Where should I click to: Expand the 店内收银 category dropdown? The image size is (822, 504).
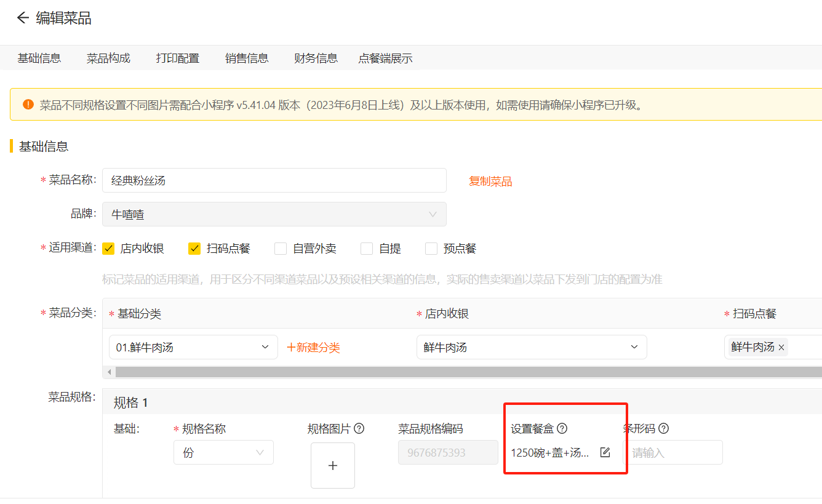531,347
